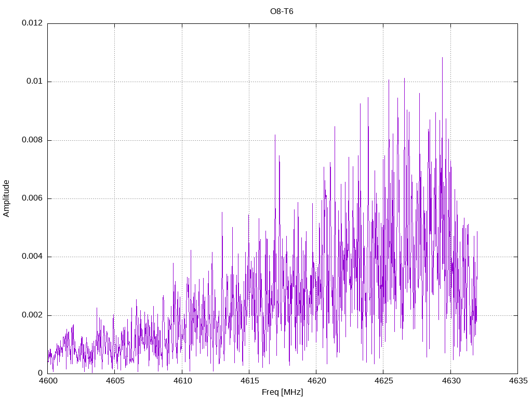Image resolution: width=532 pixels, height=399 pixels.
Task: Click the 4600 x-axis tick label
Action: (x=48, y=381)
